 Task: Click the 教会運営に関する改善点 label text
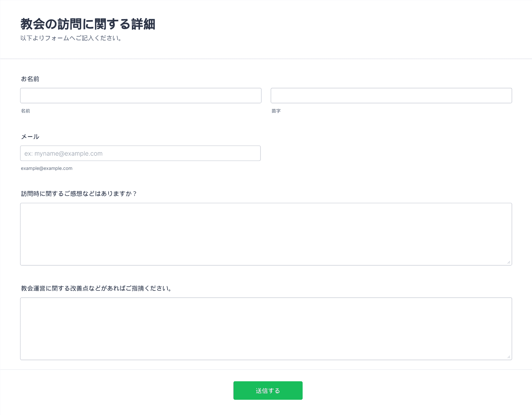tap(97, 289)
